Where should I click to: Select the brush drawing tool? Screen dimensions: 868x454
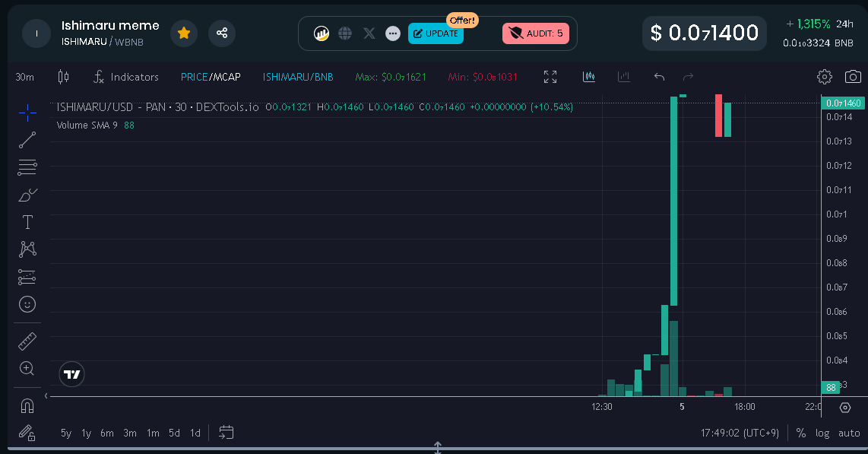click(27, 195)
